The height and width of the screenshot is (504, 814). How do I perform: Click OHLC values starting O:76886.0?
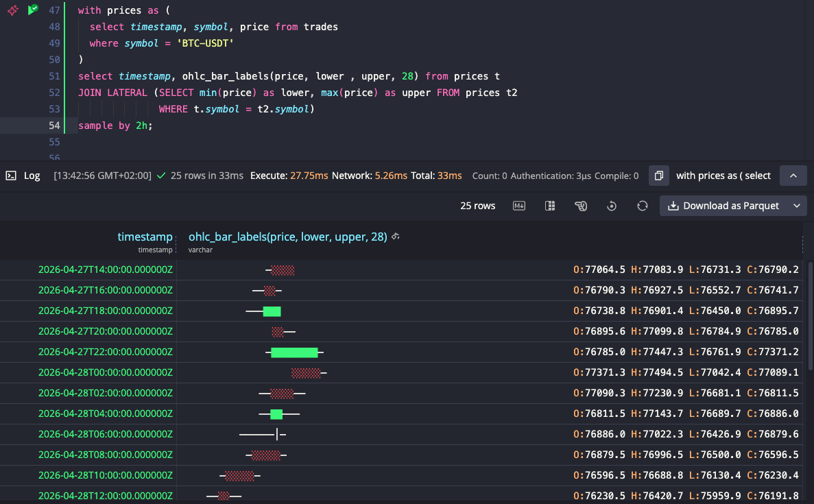[x=686, y=434]
